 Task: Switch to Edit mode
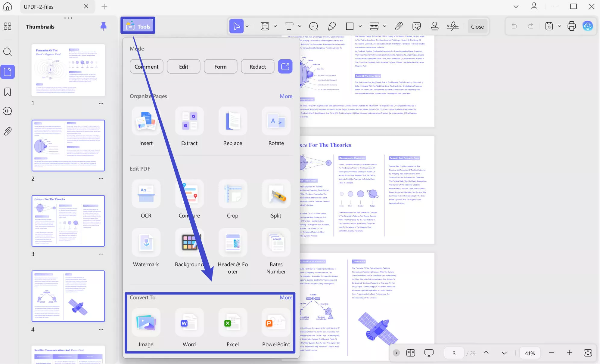coord(183,66)
